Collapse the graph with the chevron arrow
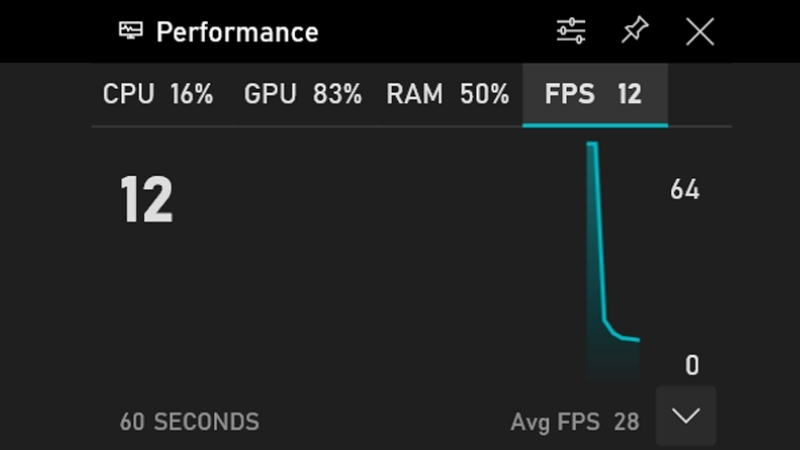Screen dimensions: 800x450 tap(686, 415)
